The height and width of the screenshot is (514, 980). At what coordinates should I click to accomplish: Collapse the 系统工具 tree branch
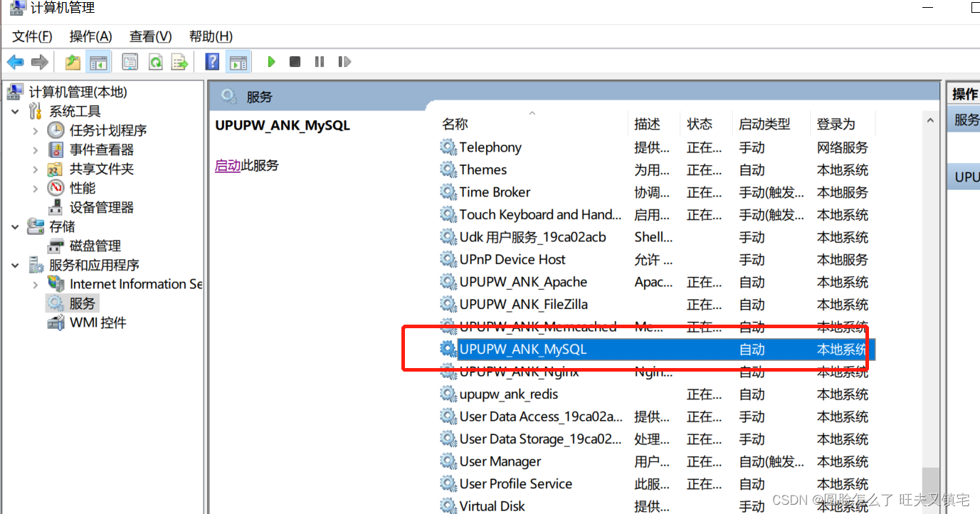[x=16, y=110]
